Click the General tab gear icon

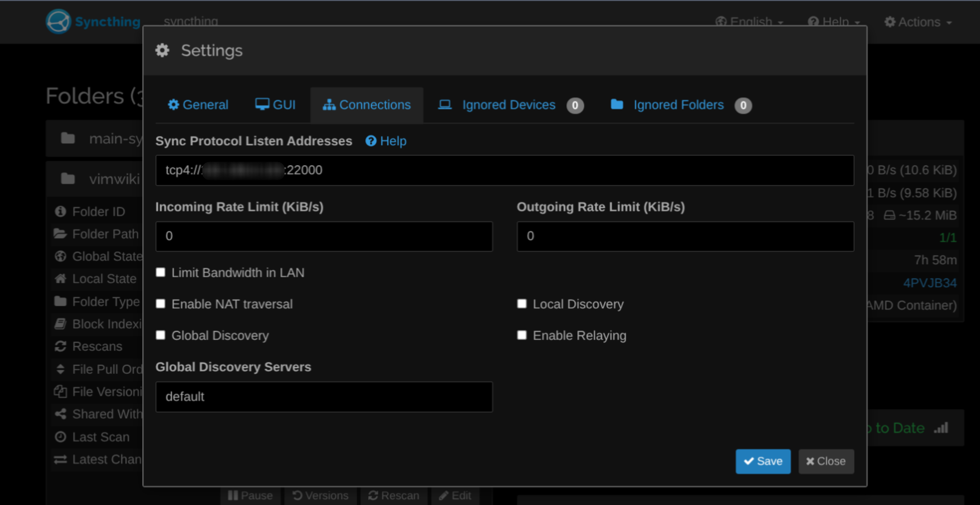pyautogui.click(x=173, y=104)
